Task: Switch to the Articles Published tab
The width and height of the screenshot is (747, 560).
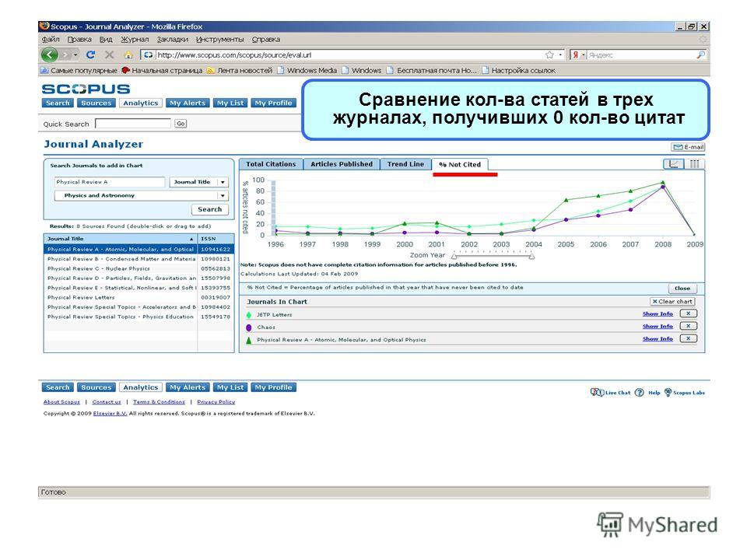Action: click(342, 164)
